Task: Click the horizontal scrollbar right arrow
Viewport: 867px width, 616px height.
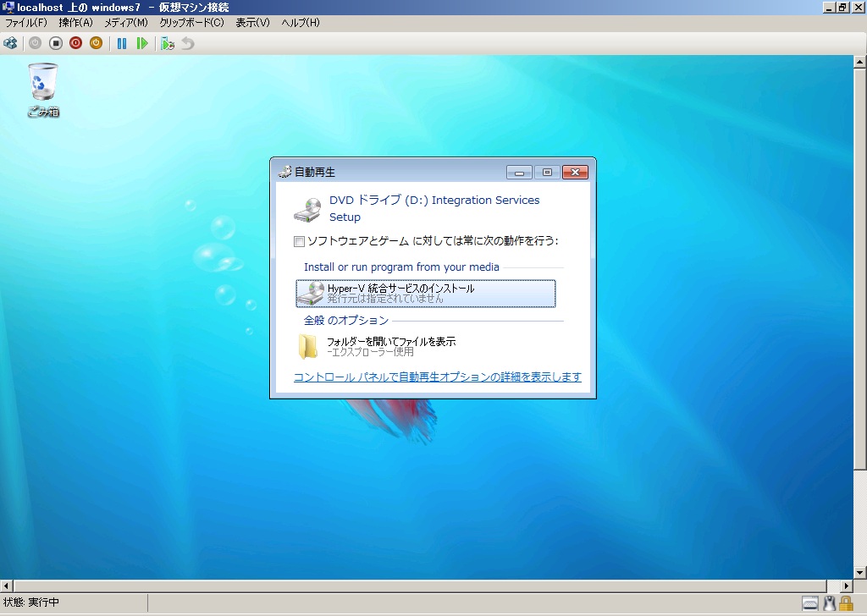Action: [x=847, y=586]
